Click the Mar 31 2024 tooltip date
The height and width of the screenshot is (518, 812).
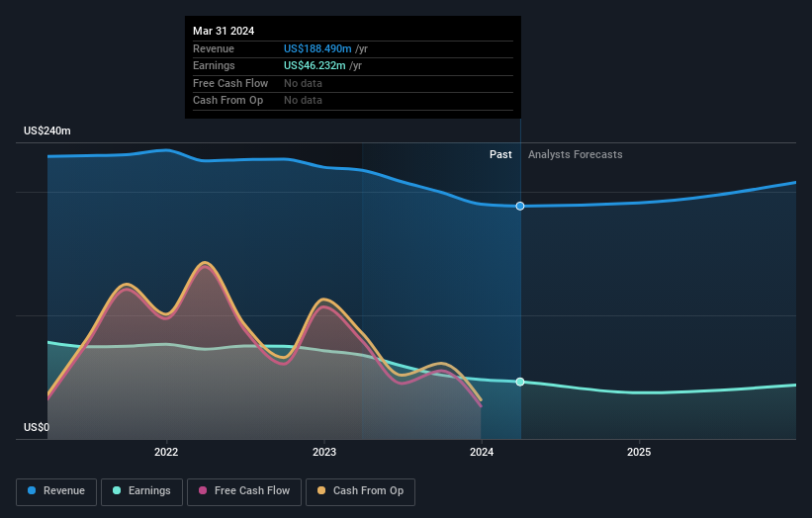[x=224, y=31]
